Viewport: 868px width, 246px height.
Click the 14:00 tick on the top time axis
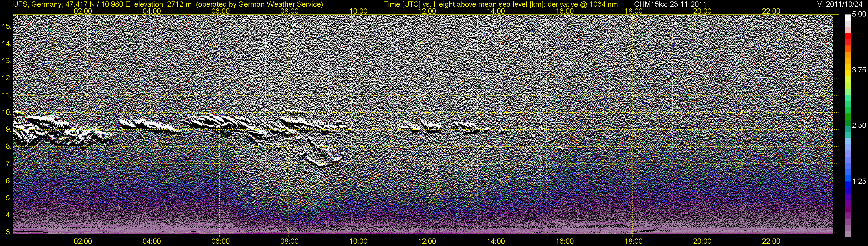click(x=496, y=11)
